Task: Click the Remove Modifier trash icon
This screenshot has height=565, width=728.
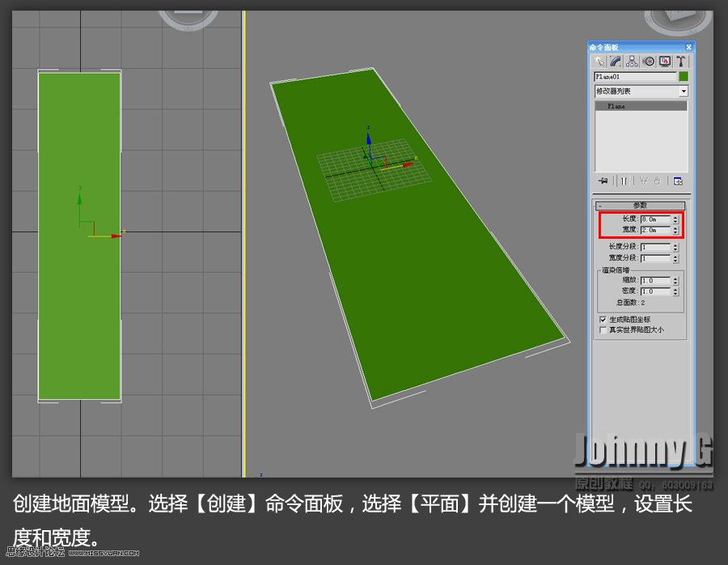Action: 658,181
